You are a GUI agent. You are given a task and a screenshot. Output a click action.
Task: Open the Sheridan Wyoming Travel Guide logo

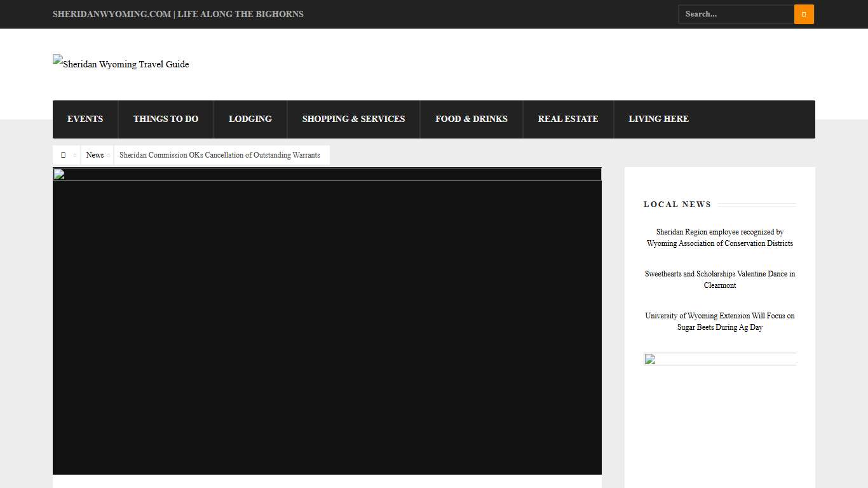click(x=121, y=64)
